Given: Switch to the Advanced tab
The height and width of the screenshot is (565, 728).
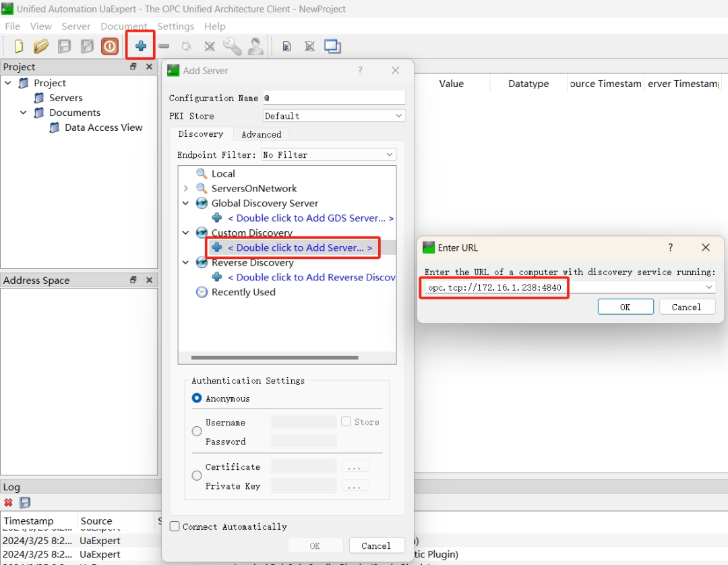Looking at the screenshot, I should pyautogui.click(x=261, y=134).
